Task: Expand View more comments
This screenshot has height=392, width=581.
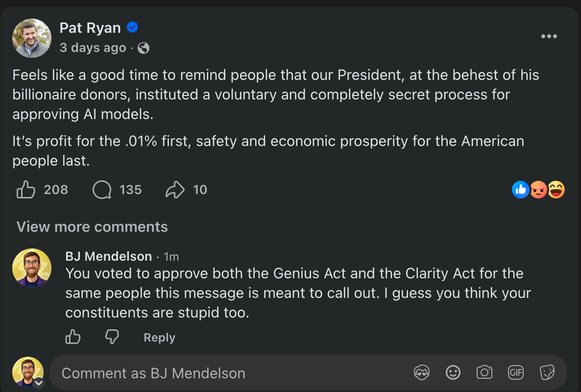Action: (92, 227)
